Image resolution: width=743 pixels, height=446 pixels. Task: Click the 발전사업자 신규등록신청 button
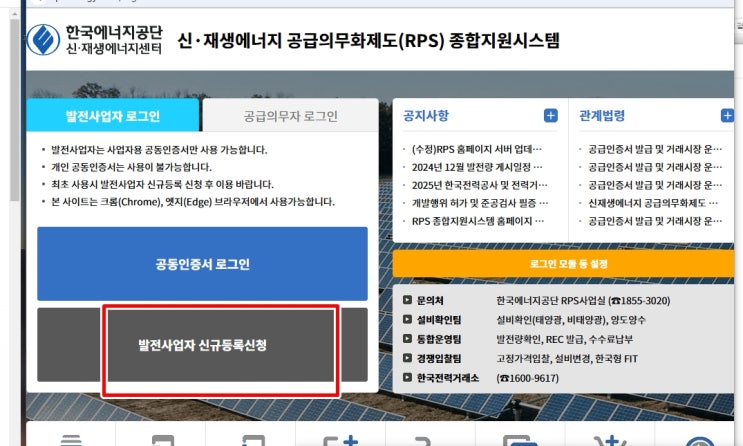(x=202, y=345)
